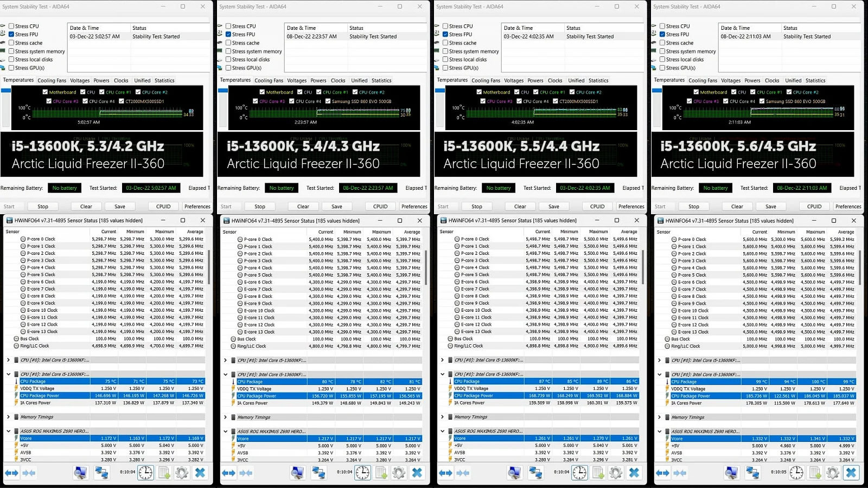Collapse ASUS ROG MAXIMUS Z690 HERO in 75 °C HWiNFO
Viewport: 868px width, 488px height.
pos(8,431)
